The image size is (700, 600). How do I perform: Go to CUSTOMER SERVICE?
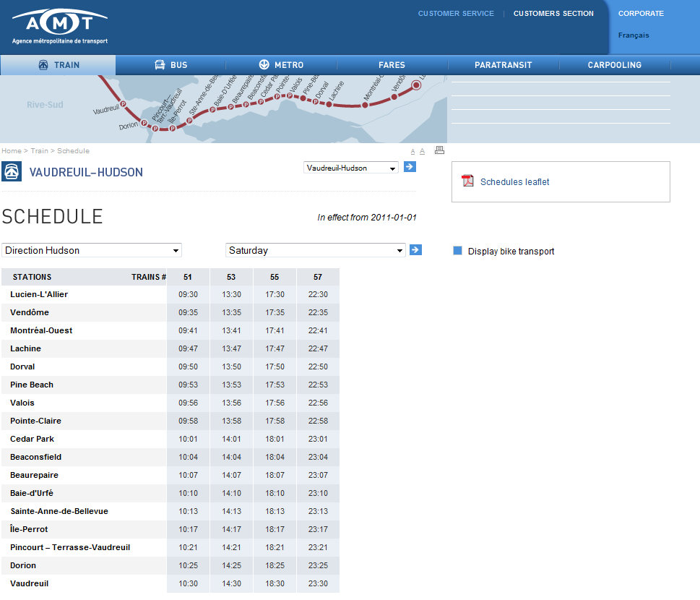pos(456,14)
